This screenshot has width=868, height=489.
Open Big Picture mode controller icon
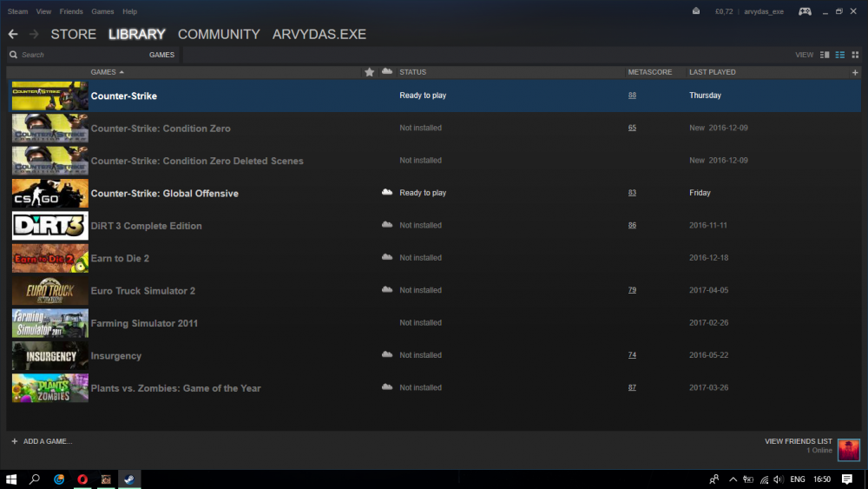[x=805, y=11]
